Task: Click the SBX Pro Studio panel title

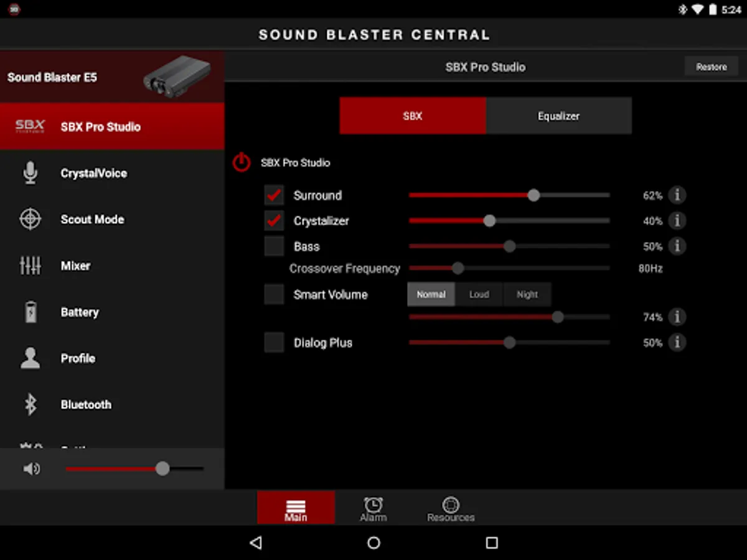Action: click(486, 67)
